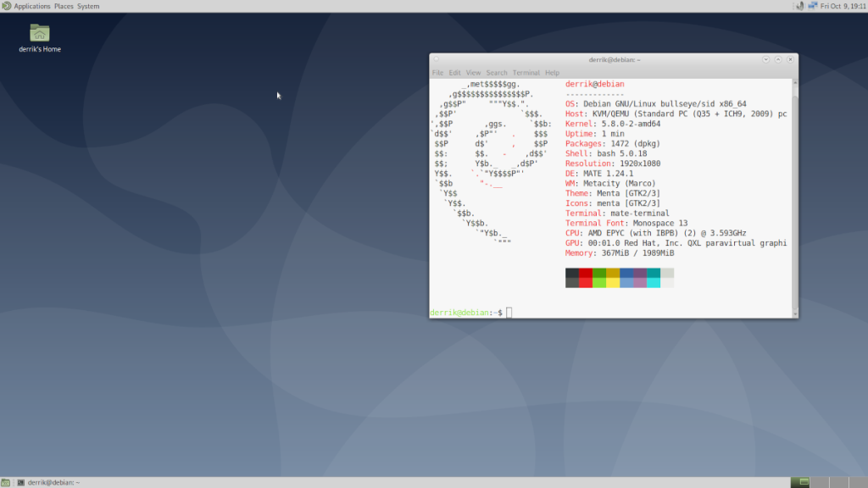
Task: Open the Terminal menu in mate-terminal
Action: click(x=526, y=71)
